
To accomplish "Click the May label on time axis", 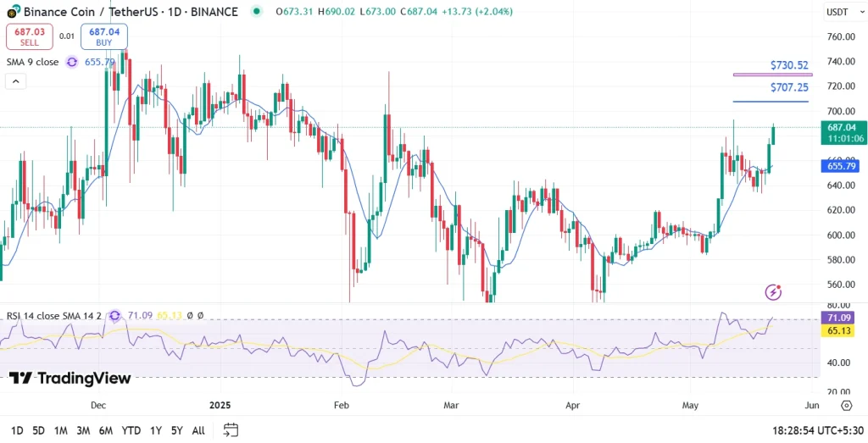I will pyautogui.click(x=690, y=406).
